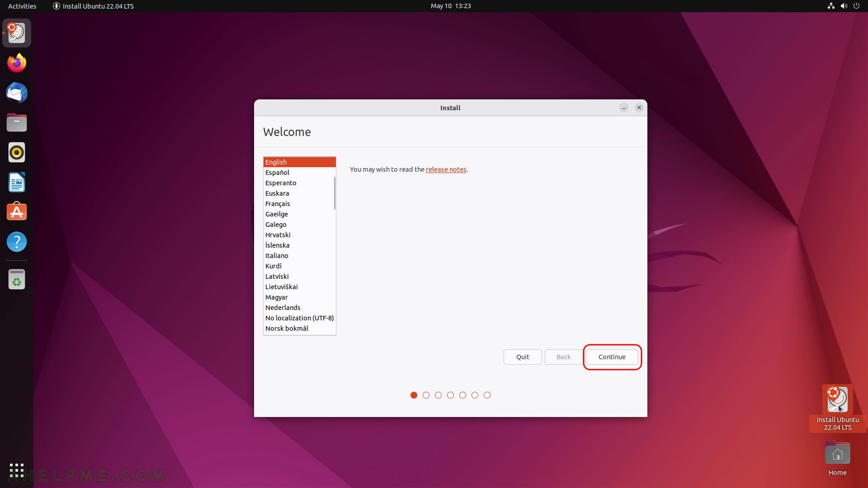
Task: Click the power icon in top bar
Action: (x=856, y=6)
